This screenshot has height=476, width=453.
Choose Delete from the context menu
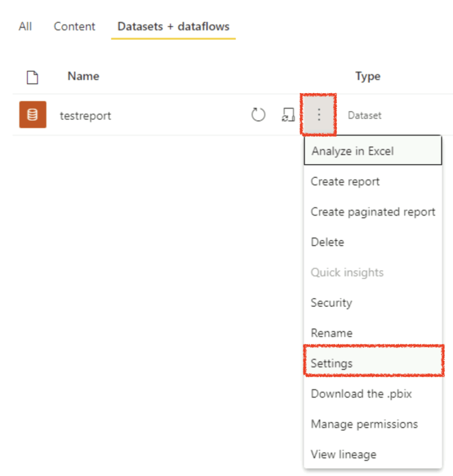click(x=327, y=242)
